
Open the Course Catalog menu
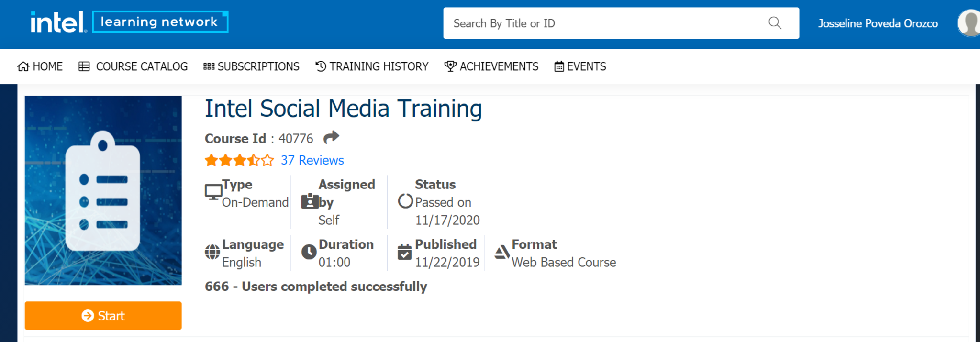[x=133, y=66]
